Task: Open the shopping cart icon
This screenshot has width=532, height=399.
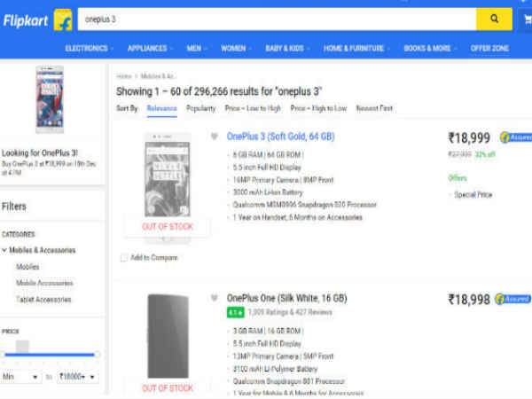Action: [x=527, y=19]
